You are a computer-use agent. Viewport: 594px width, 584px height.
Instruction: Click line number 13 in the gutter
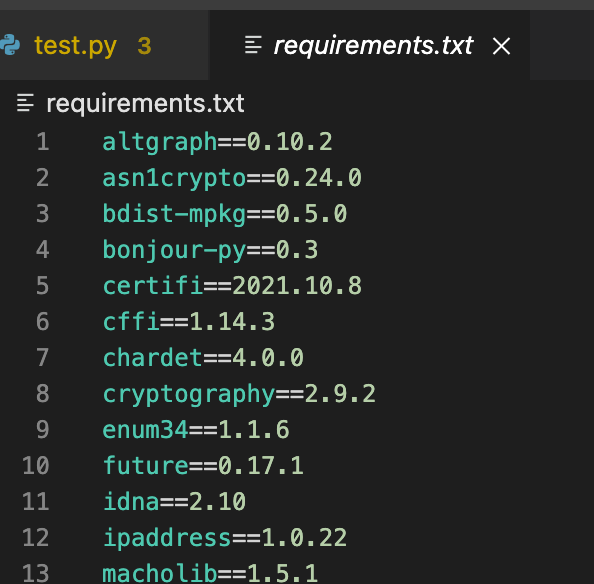(x=36, y=573)
